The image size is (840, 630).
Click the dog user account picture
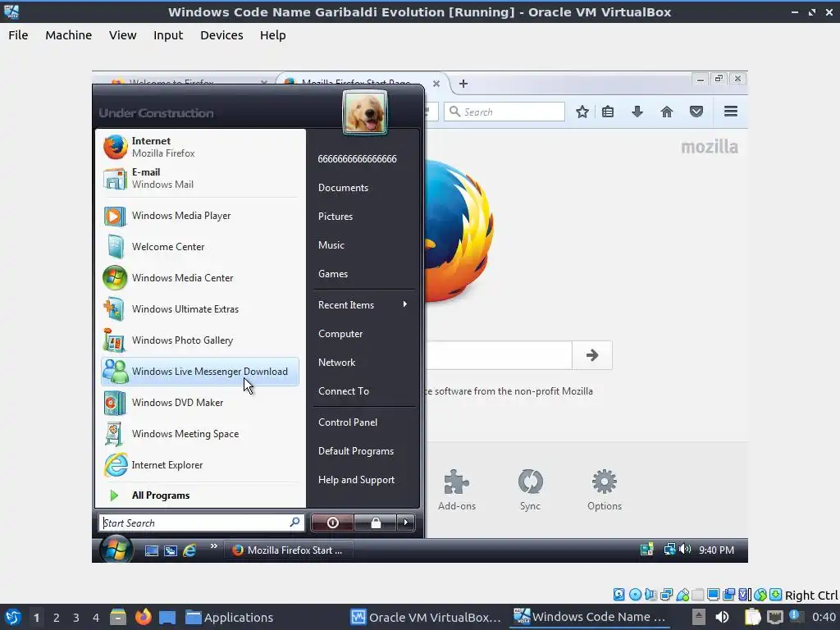tap(365, 112)
